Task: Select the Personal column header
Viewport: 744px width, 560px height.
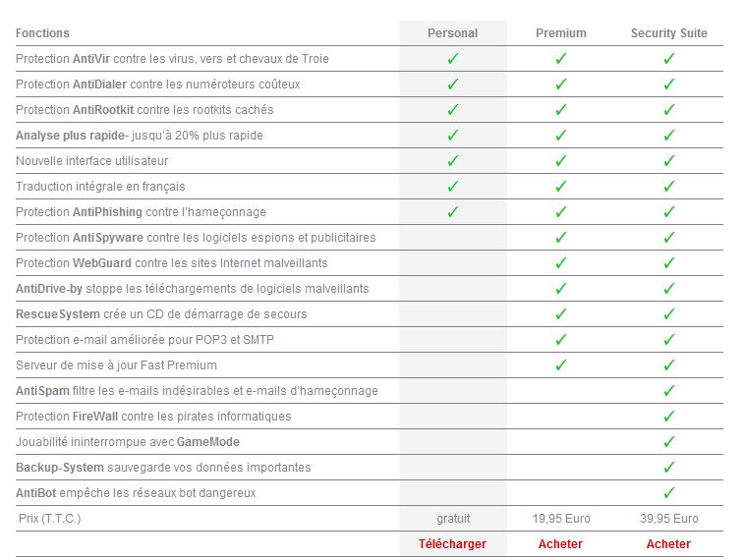Action: (x=453, y=33)
